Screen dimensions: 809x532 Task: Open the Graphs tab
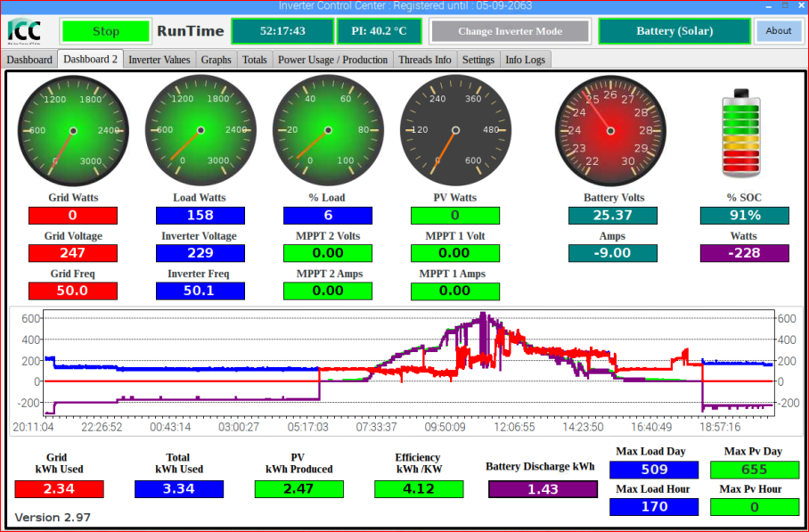217,60
